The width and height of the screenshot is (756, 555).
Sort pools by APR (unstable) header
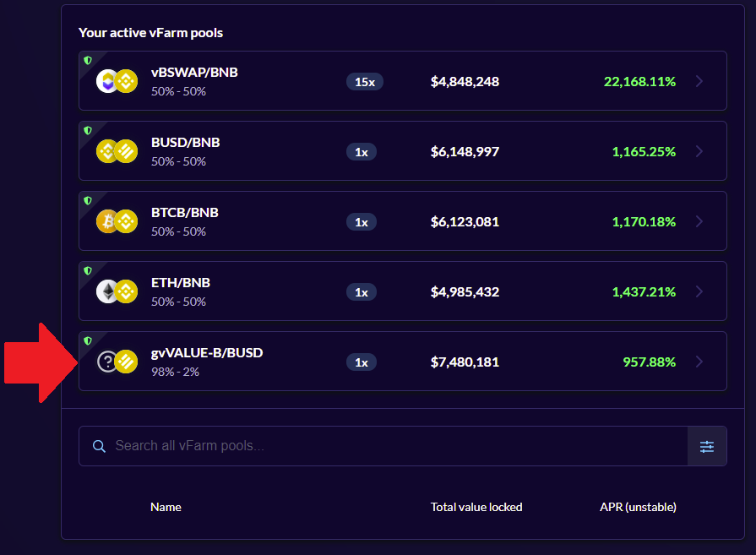coord(638,507)
